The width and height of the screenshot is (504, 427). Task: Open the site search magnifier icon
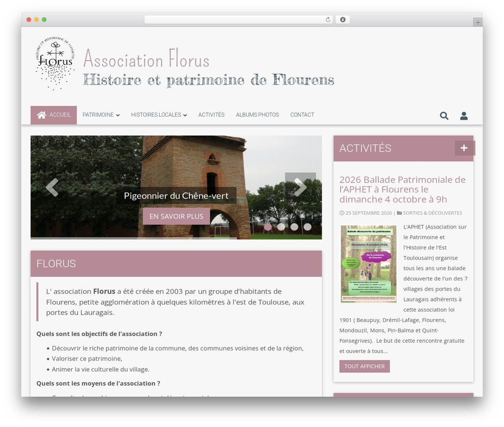(444, 116)
